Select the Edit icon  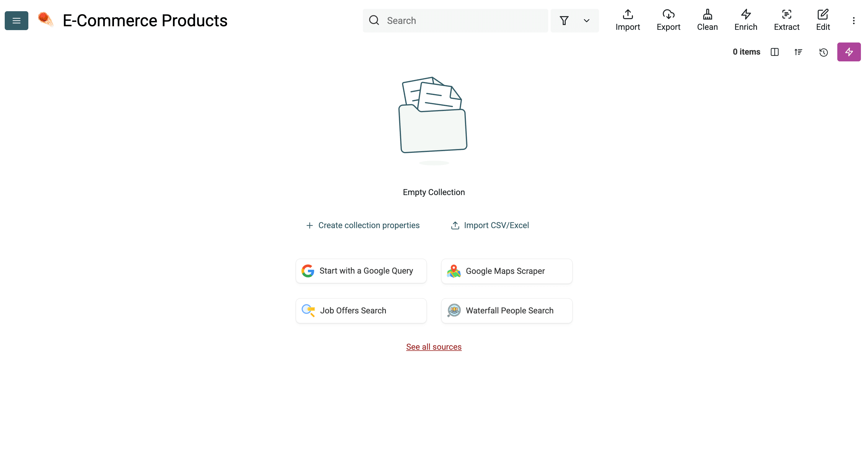click(x=823, y=20)
